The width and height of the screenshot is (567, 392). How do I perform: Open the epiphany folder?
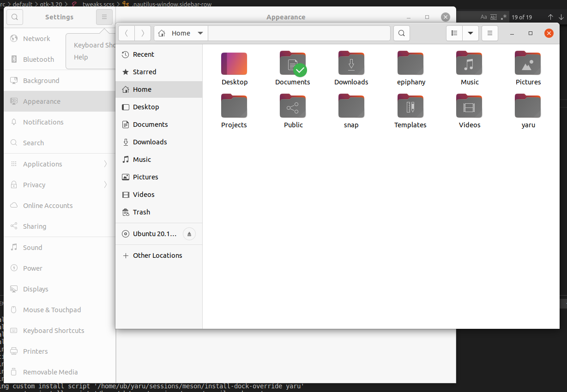[410, 64]
